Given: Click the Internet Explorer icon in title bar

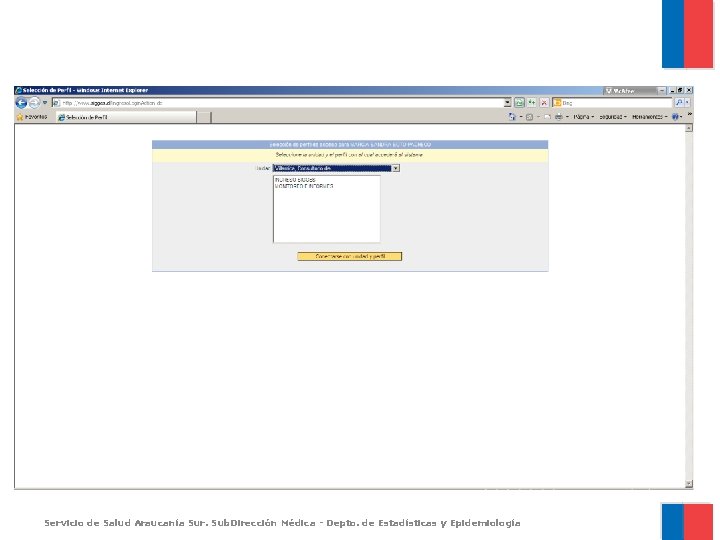Looking at the screenshot, I should click(18, 90).
